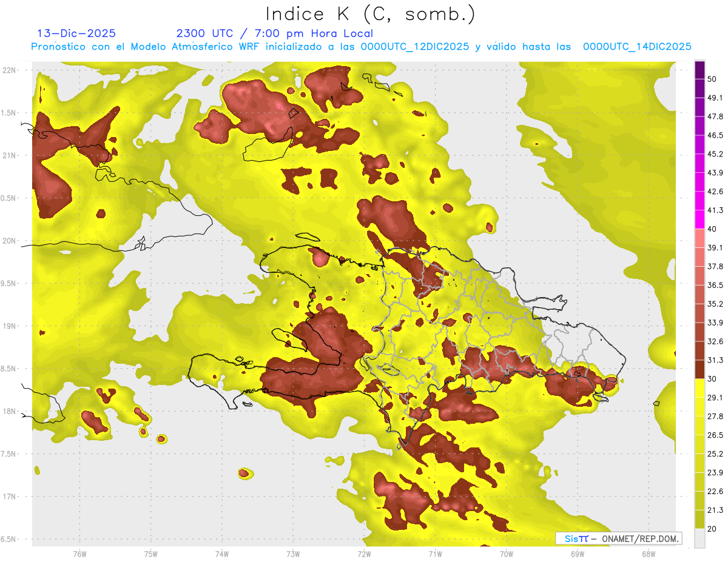This screenshot has height=562, width=728.
Task: Click the initialization time "0000UTC_12DIC2025"
Action: tap(415, 47)
